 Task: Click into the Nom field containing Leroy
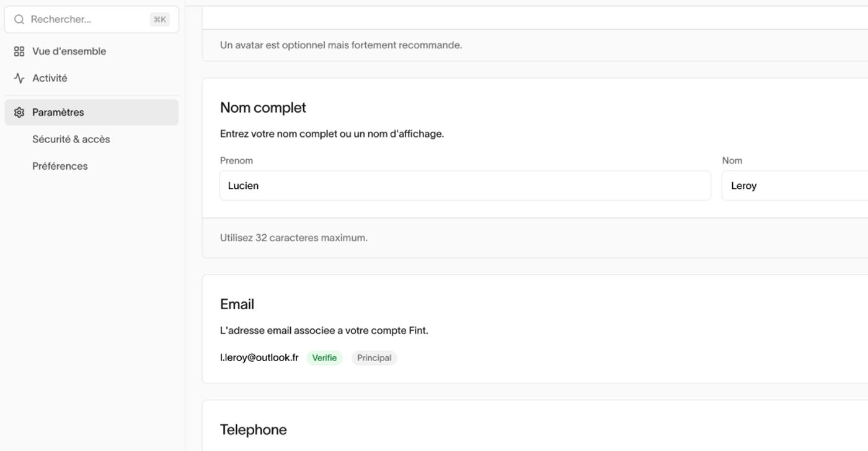click(795, 185)
